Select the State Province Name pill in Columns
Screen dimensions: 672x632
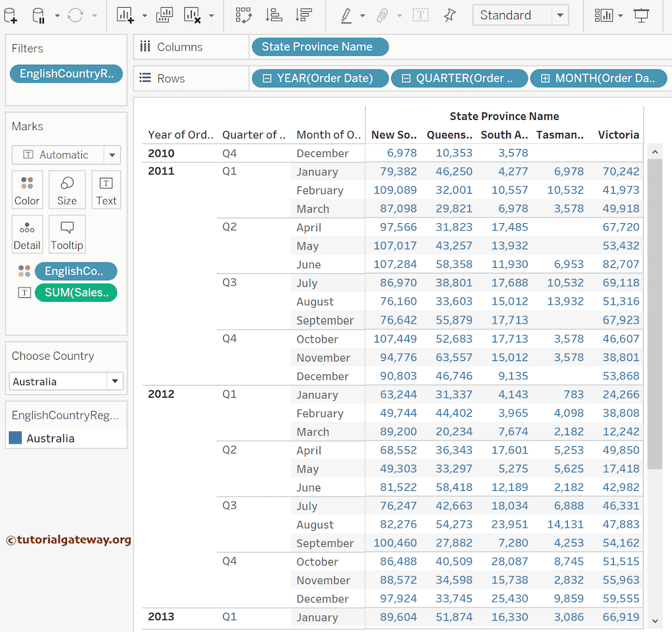320,47
